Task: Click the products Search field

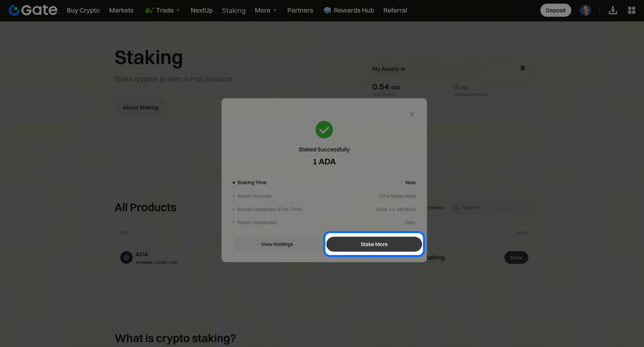Action: point(493,207)
